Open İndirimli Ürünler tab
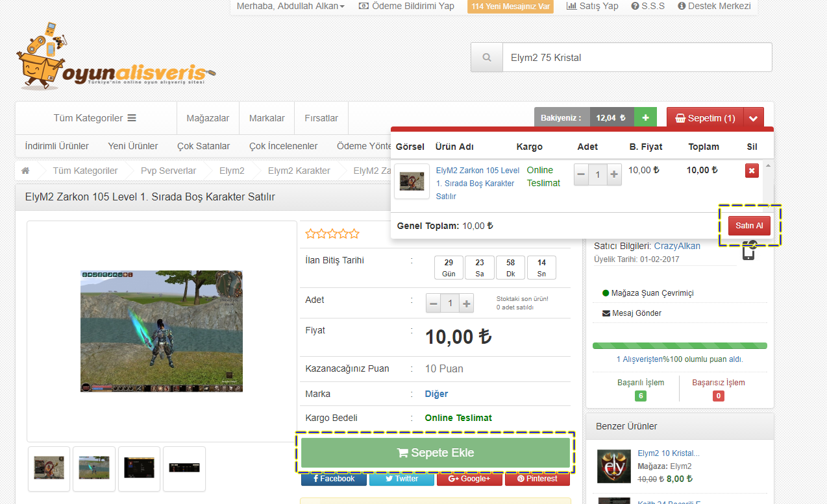Screen dimensions: 827x504 (x=56, y=146)
